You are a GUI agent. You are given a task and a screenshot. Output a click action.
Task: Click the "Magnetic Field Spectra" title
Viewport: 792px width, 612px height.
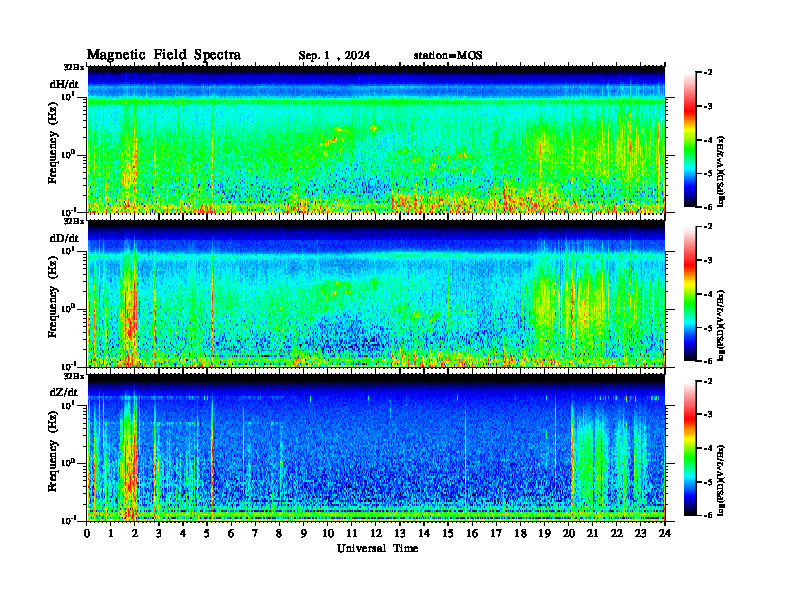tap(164, 55)
